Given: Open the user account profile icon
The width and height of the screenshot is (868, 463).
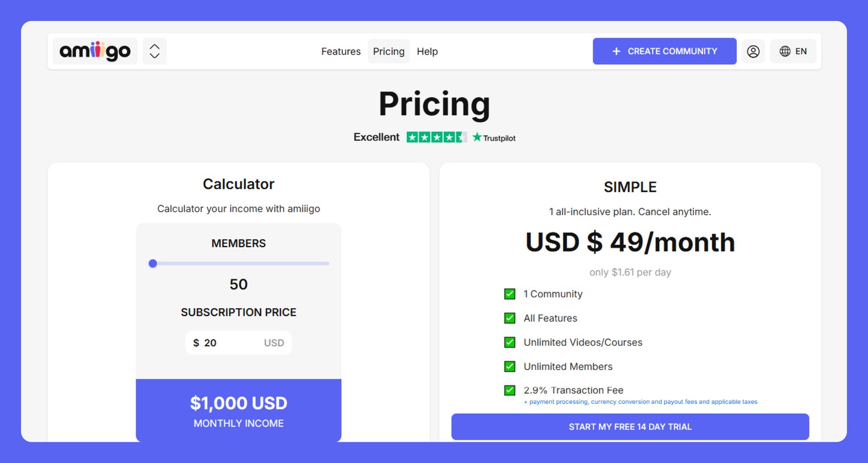Looking at the screenshot, I should pyautogui.click(x=753, y=52).
